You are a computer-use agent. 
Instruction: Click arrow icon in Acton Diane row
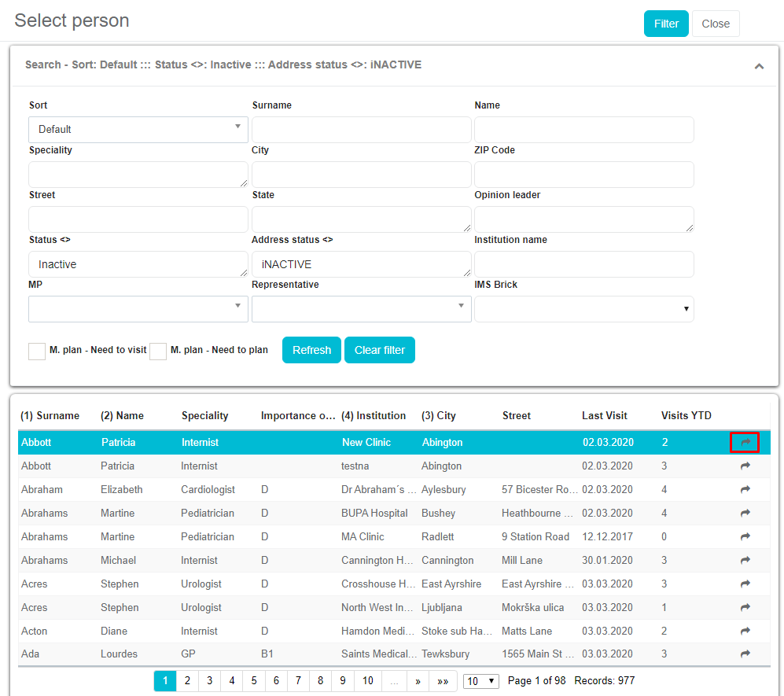pyautogui.click(x=745, y=632)
